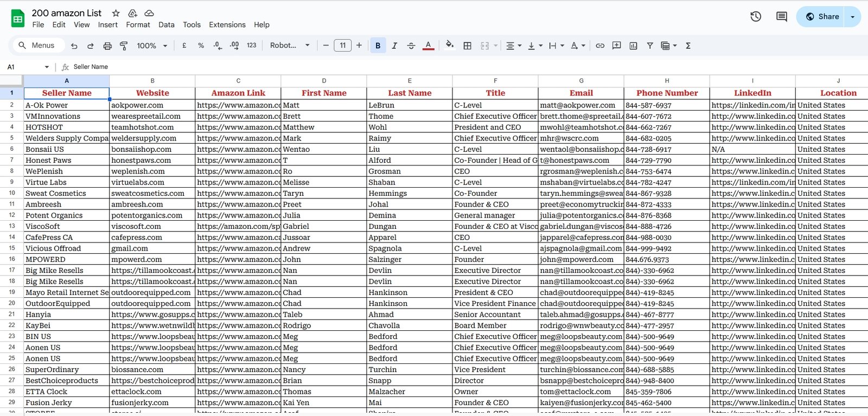Open the Help menu
The image size is (868, 416).
click(261, 25)
